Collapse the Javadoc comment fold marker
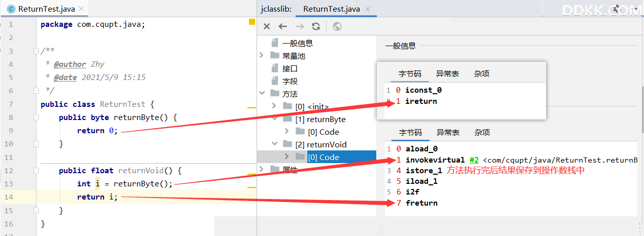Screen dimensions: 644x236 click(x=36, y=51)
